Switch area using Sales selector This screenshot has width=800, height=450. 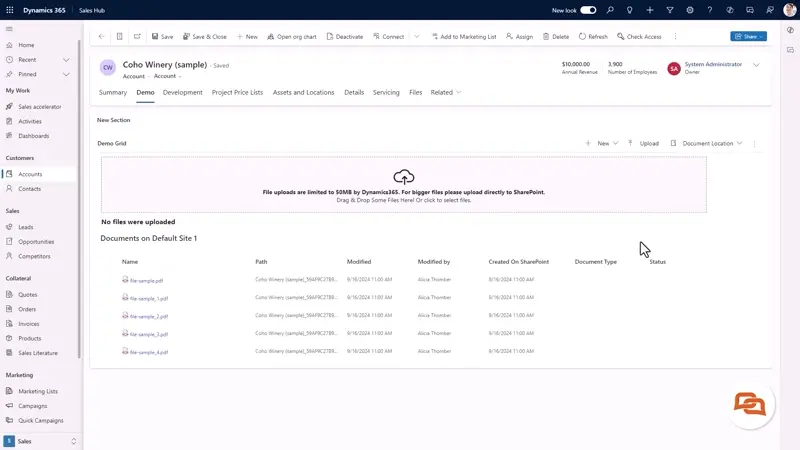click(x=40, y=441)
